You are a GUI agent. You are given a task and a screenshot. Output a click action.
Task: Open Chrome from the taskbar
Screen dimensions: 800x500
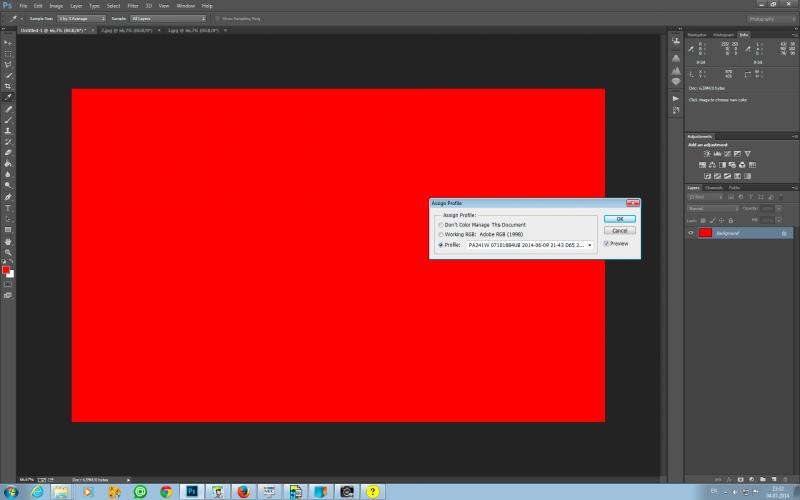tap(166, 492)
